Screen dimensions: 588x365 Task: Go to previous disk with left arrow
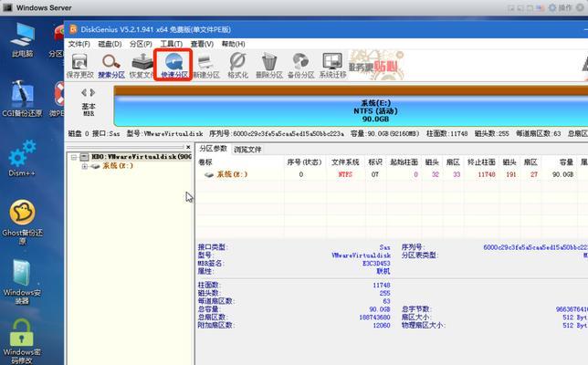pyautogui.click(x=84, y=92)
